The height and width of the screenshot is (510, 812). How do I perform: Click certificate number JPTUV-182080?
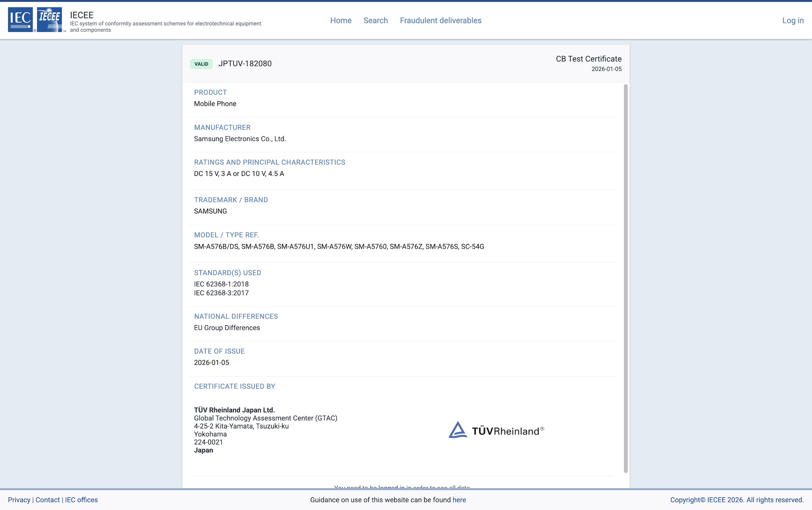coord(245,64)
